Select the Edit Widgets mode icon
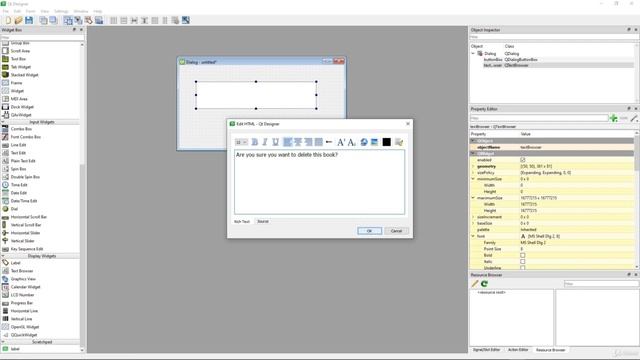The height and width of the screenshot is (360, 640). point(68,20)
